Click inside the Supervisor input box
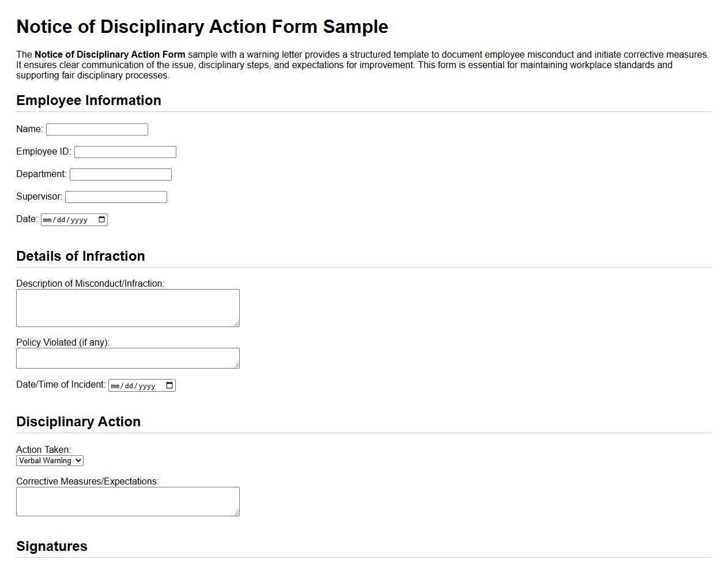Image resolution: width=728 pixels, height=563 pixels. click(115, 196)
